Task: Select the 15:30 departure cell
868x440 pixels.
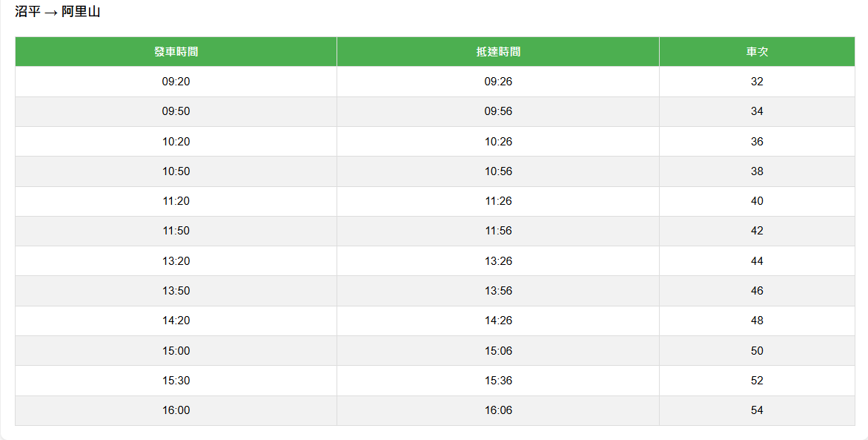Action: click(176, 381)
